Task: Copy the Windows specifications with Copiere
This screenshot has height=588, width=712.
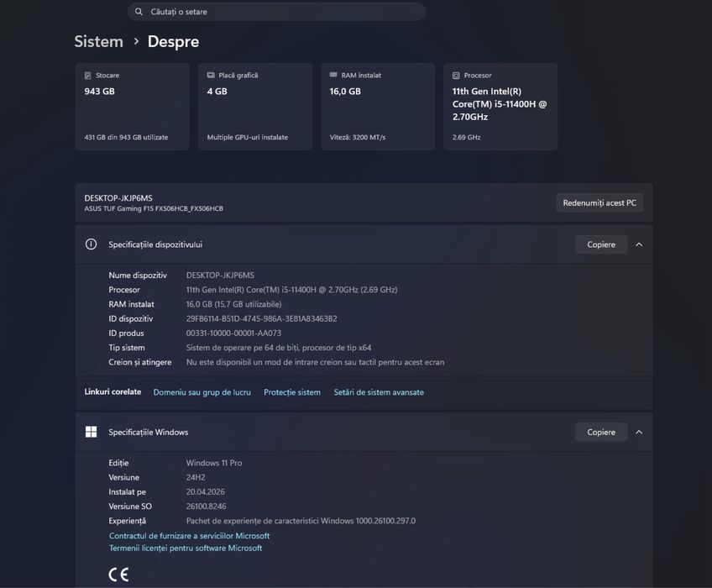Action: point(601,432)
